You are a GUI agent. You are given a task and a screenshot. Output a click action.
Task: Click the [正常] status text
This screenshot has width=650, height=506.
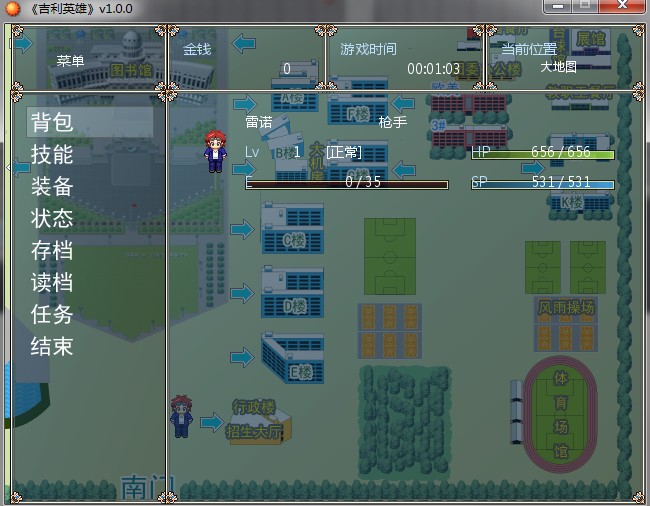(x=344, y=152)
